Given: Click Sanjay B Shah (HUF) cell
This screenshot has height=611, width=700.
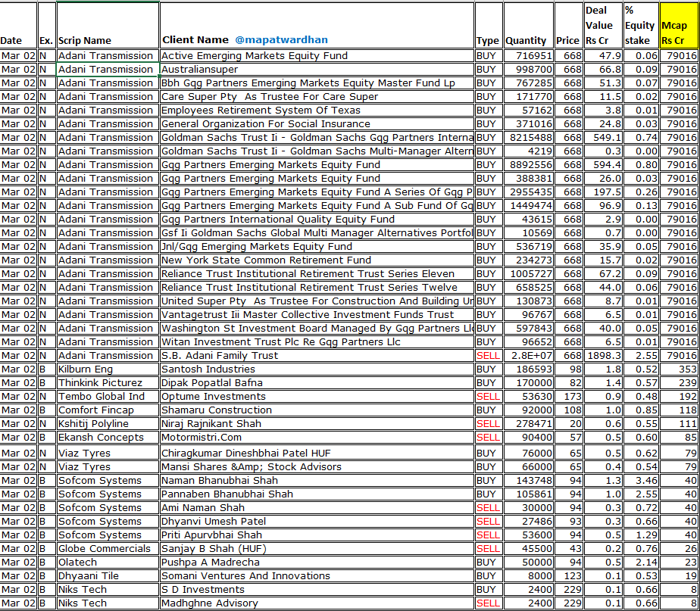Looking at the screenshot, I should pos(317,548).
